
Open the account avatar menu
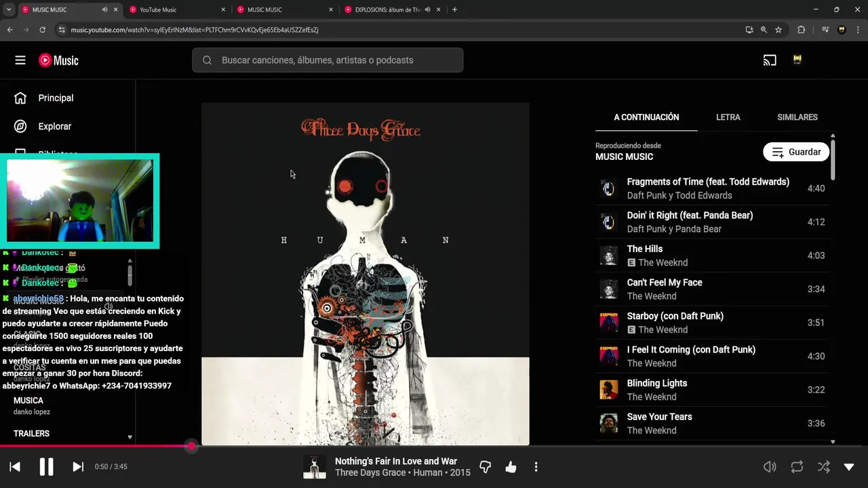pos(797,60)
